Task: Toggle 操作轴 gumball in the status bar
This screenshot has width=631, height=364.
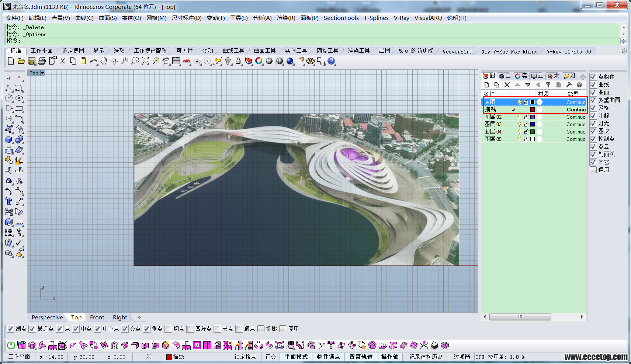Action: point(390,357)
